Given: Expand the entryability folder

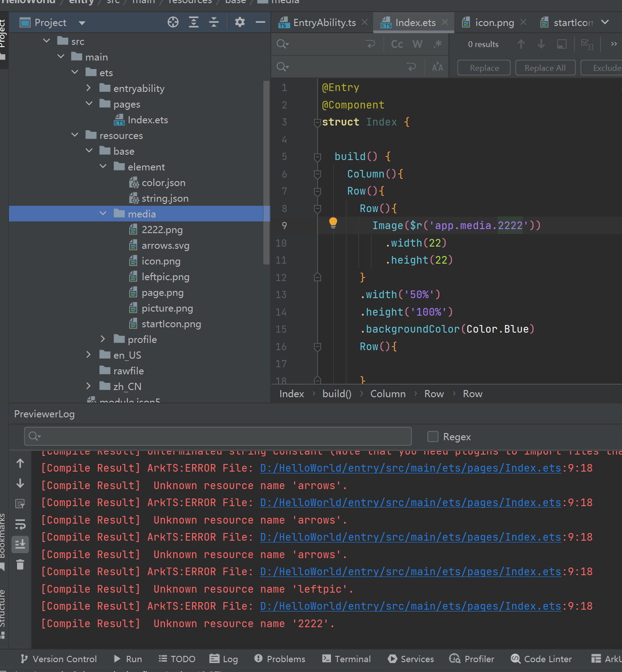Looking at the screenshot, I should tap(89, 88).
